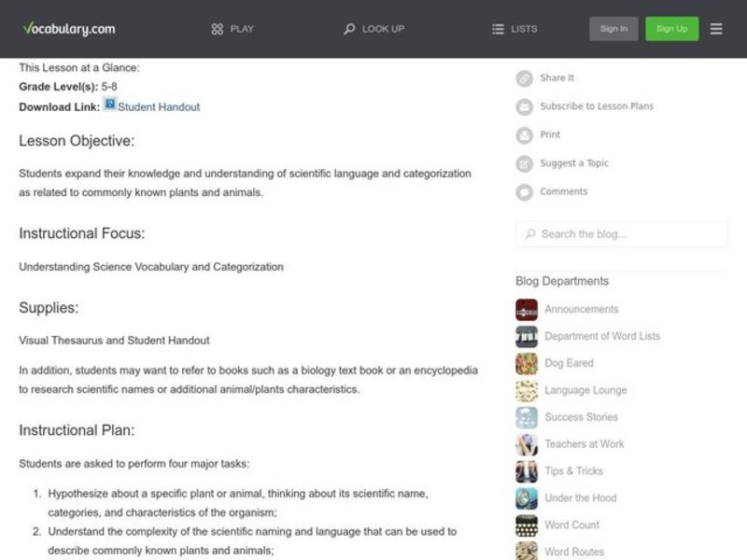Go to Department of Word Lists
Screen dimensions: 747x560
tap(601, 336)
